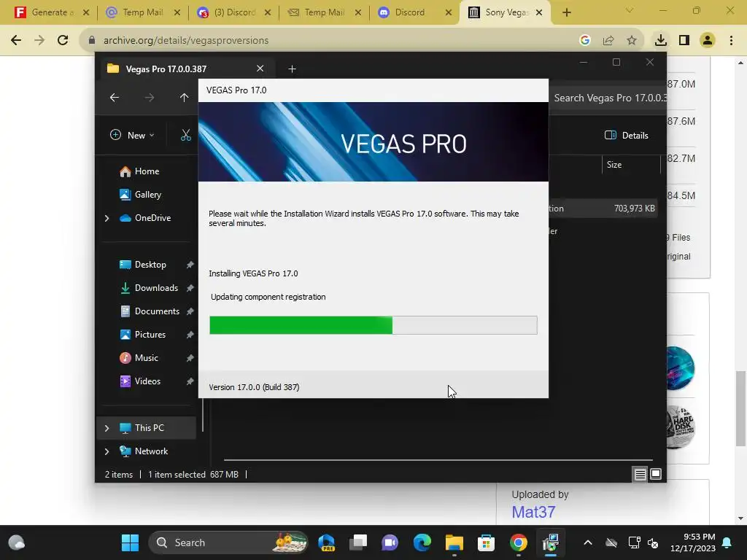Reload the archive.org page
747x560 pixels.
[63, 41]
